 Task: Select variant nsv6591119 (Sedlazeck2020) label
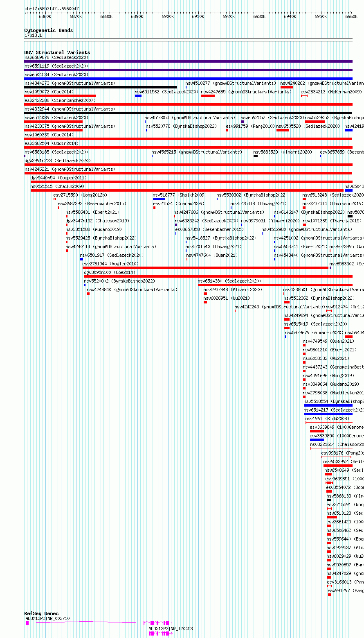56,66
